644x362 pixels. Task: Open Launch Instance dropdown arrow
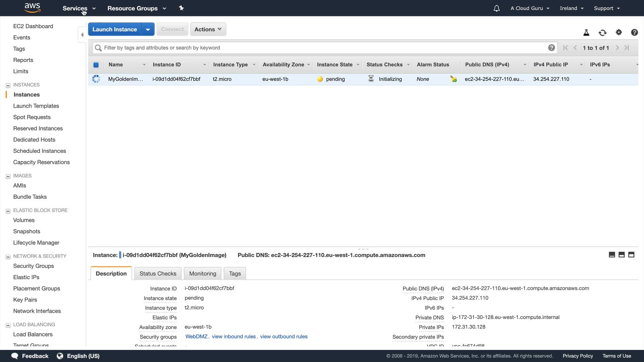pyautogui.click(x=148, y=29)
